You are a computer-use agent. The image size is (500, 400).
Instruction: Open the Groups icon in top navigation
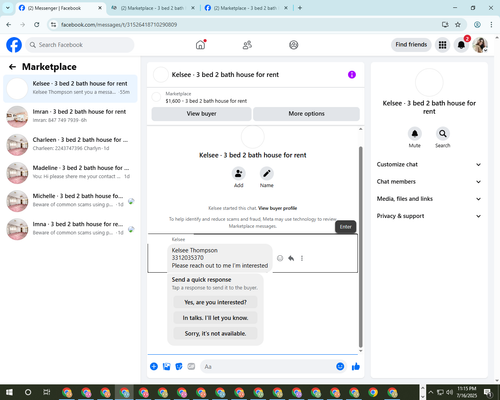(x=294, y=45)
